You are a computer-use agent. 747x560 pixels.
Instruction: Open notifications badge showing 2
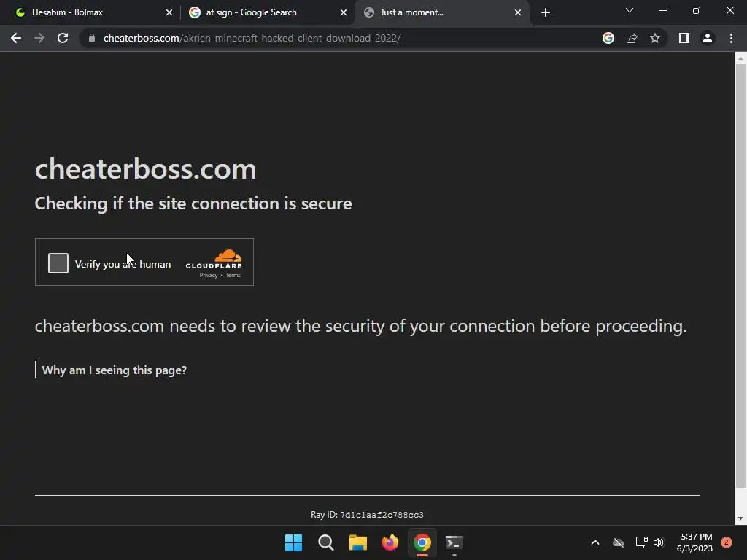(727, 542)
